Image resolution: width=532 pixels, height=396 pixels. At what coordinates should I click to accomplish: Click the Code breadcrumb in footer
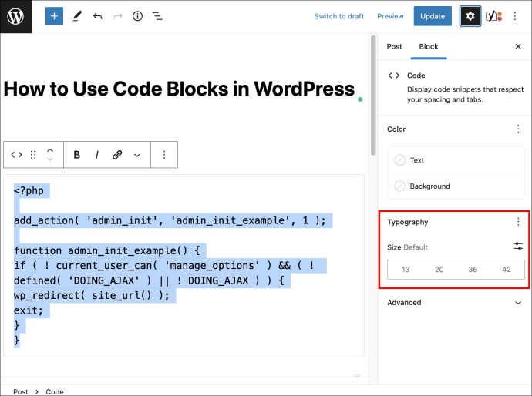[x=55, y=391]
